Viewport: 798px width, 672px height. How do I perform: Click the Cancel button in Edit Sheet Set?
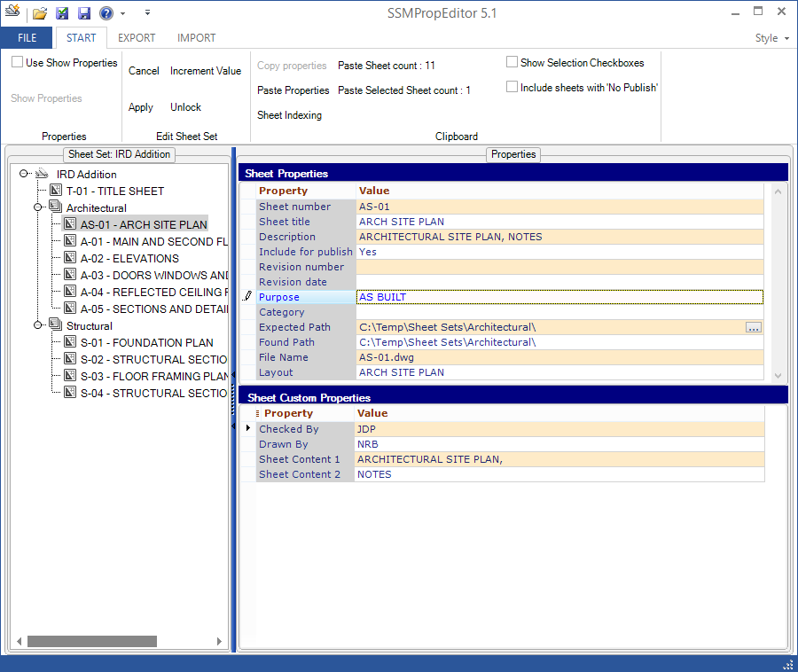coord(144,71)
